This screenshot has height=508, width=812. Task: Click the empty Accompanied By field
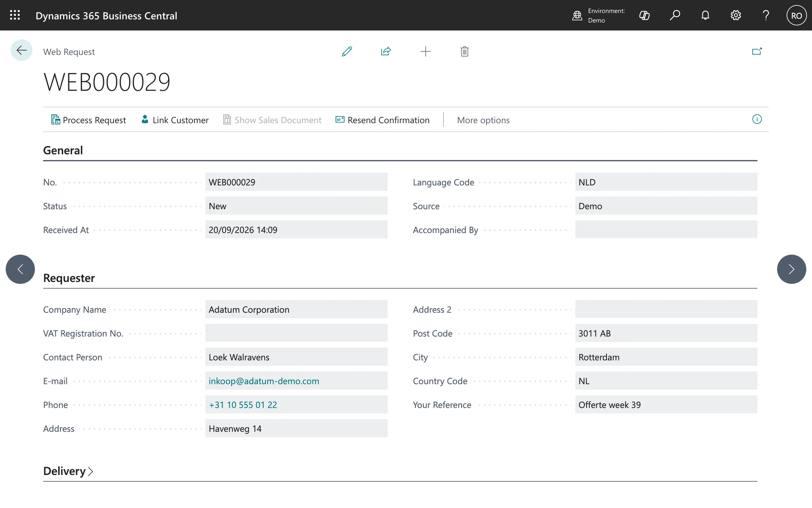(x=666, y=230)
